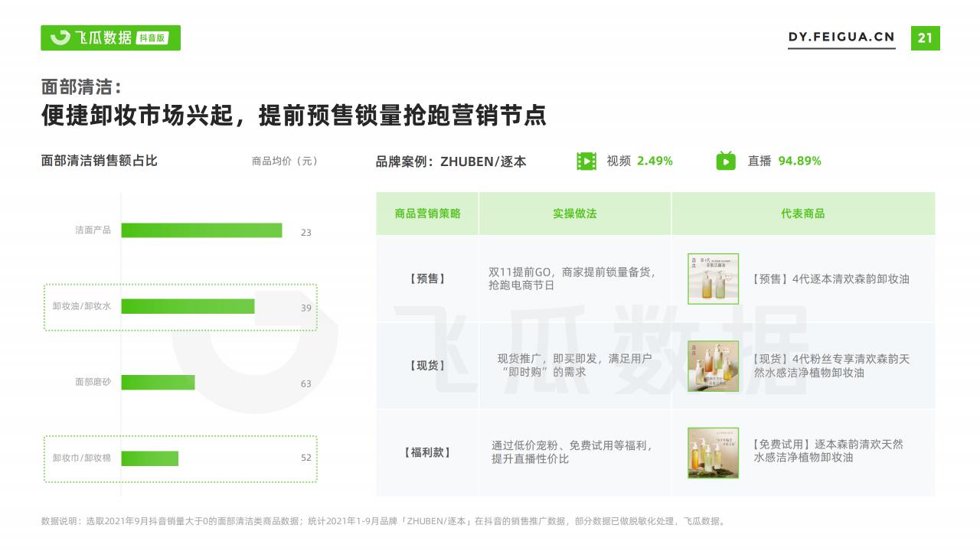Click the 【现货】 product thumbnail image
The image size is (980, 551).
pos(713,366)
